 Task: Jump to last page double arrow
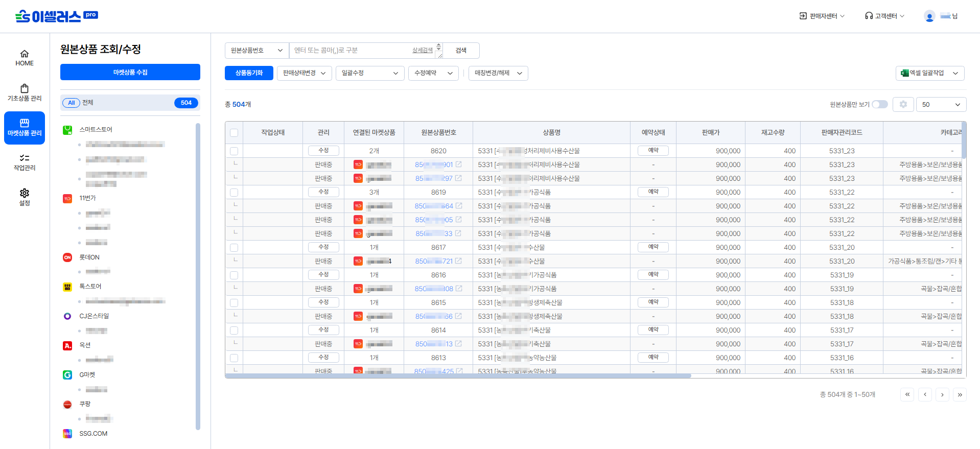[960, 394]
